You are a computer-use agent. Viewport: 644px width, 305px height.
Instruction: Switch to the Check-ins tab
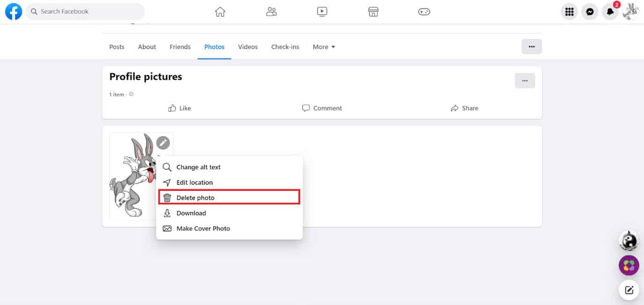tap(285, 47)
